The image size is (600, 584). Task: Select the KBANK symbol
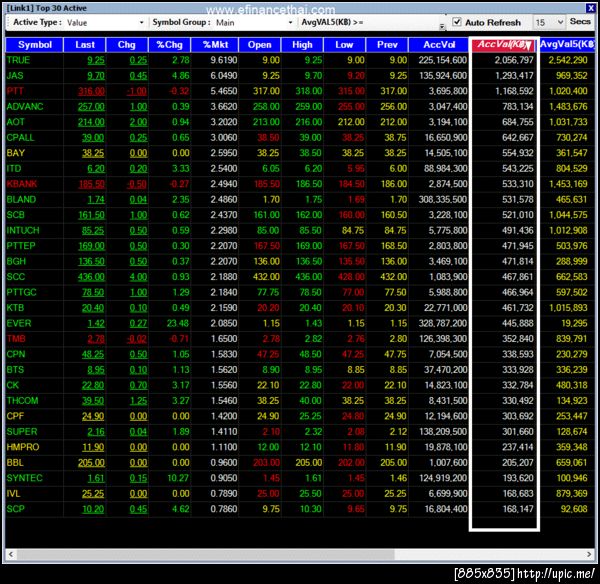(x=22, y=184)
